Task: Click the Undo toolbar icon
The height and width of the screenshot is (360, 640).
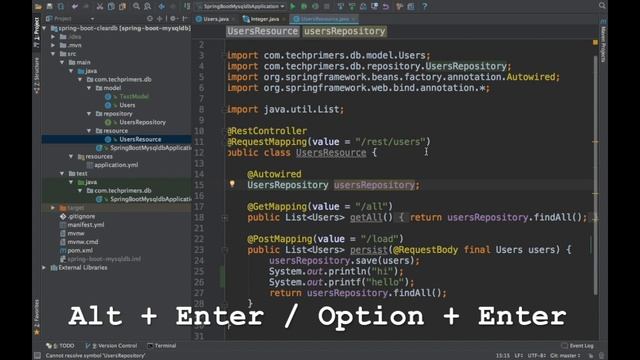Action: tap(75, 7)
